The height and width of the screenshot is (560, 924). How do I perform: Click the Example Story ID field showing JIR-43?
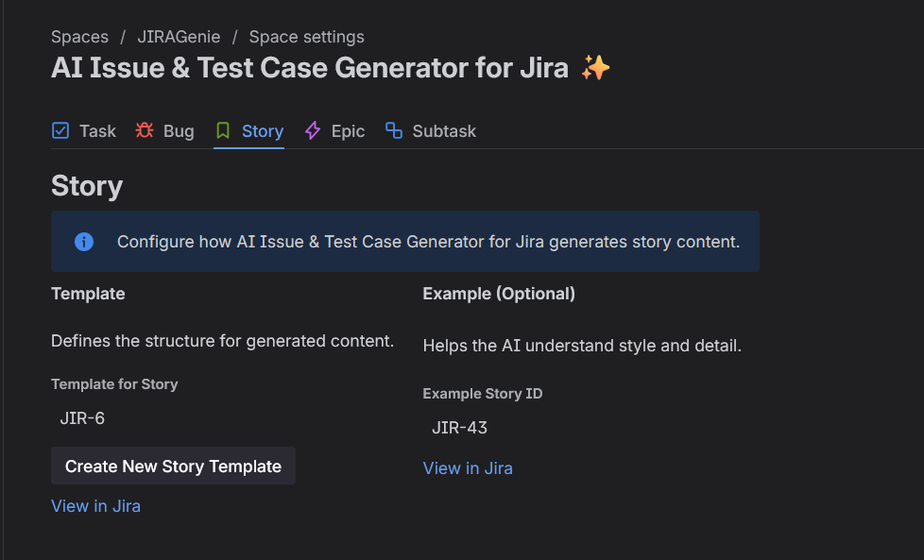point(459,427)
